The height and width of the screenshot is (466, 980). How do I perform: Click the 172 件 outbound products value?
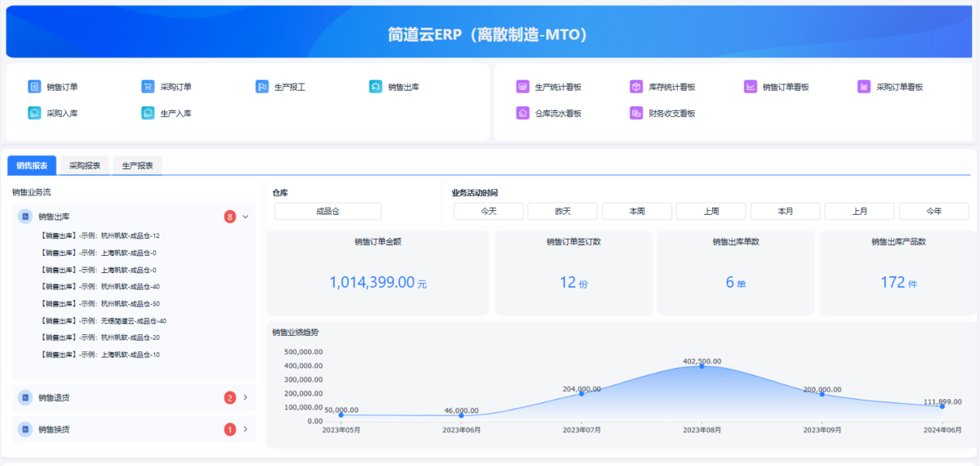[898, 283]
